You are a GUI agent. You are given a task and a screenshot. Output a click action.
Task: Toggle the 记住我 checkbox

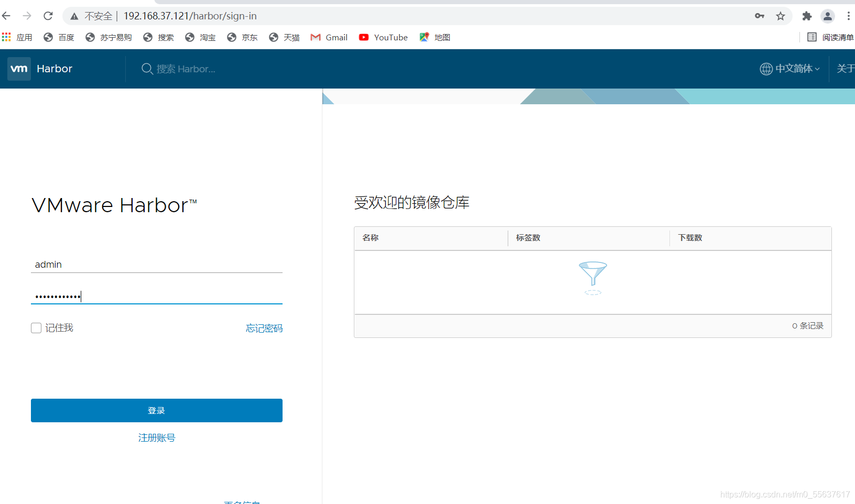[36, 328]
